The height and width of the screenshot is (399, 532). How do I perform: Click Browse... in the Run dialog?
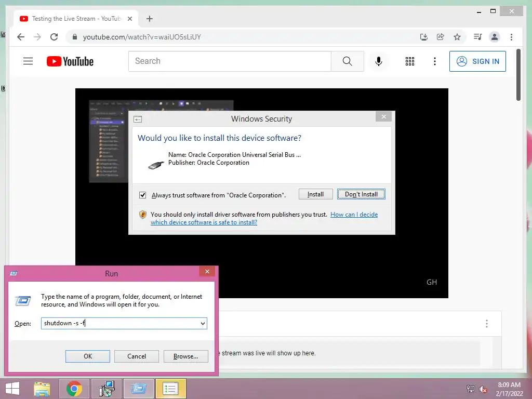[185, 356]
